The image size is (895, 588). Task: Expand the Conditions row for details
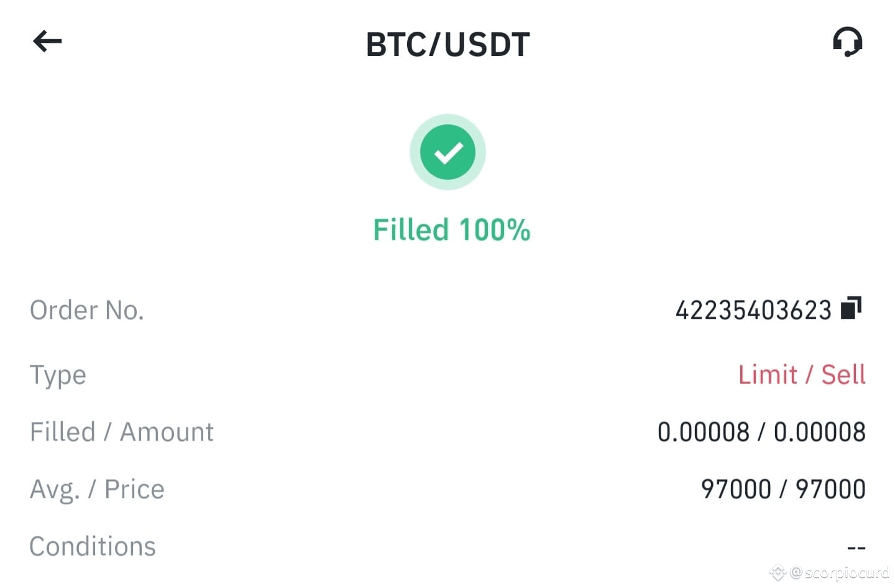click(93, 546)
